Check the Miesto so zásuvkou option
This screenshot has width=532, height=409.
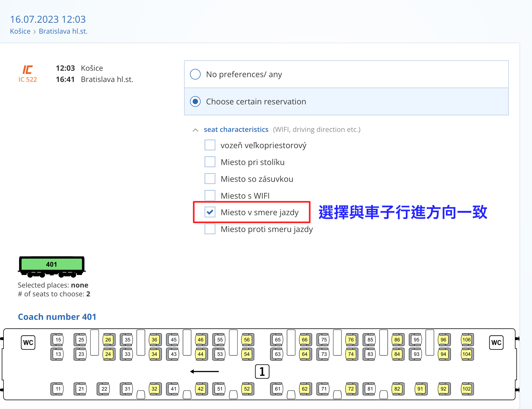click(210, 179)
